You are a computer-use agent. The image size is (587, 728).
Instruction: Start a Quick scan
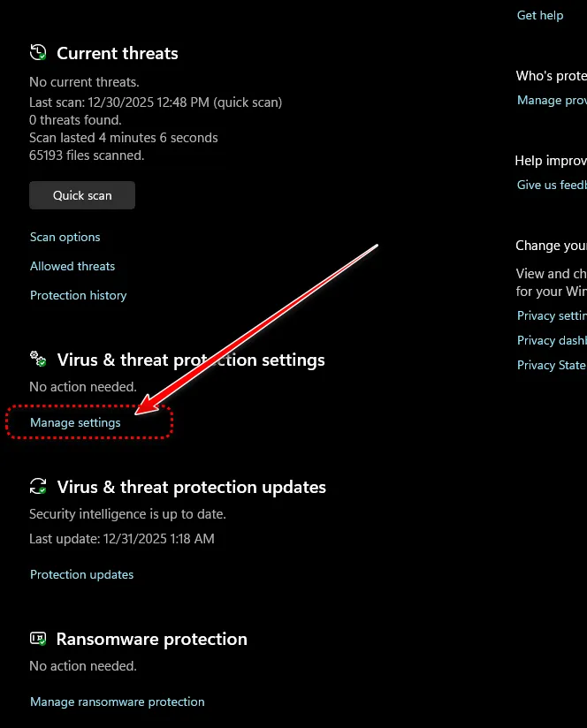(x=82, y=195)
